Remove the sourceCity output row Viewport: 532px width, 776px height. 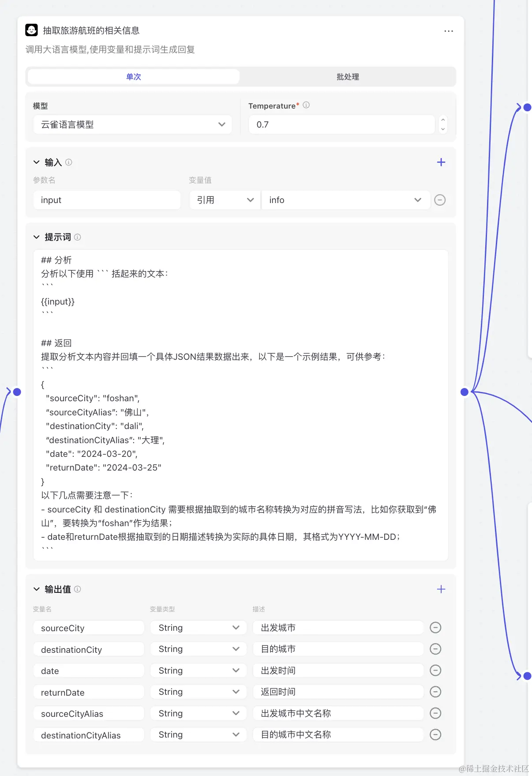435,628
